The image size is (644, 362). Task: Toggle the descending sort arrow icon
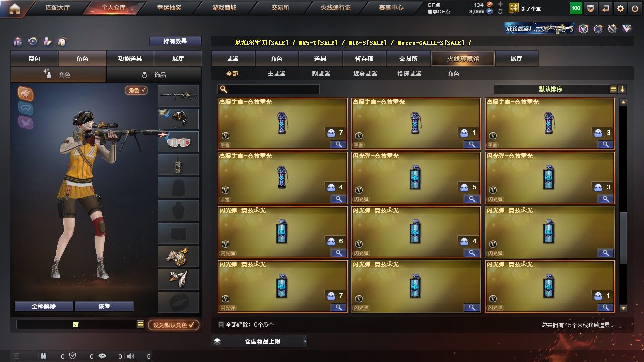click(x=622, y=89)
